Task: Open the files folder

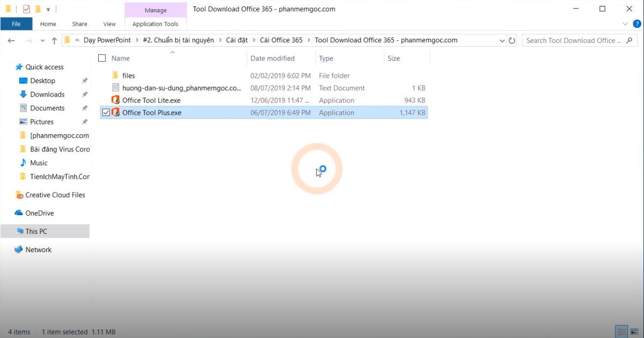Action: click(x=129, y=76)
